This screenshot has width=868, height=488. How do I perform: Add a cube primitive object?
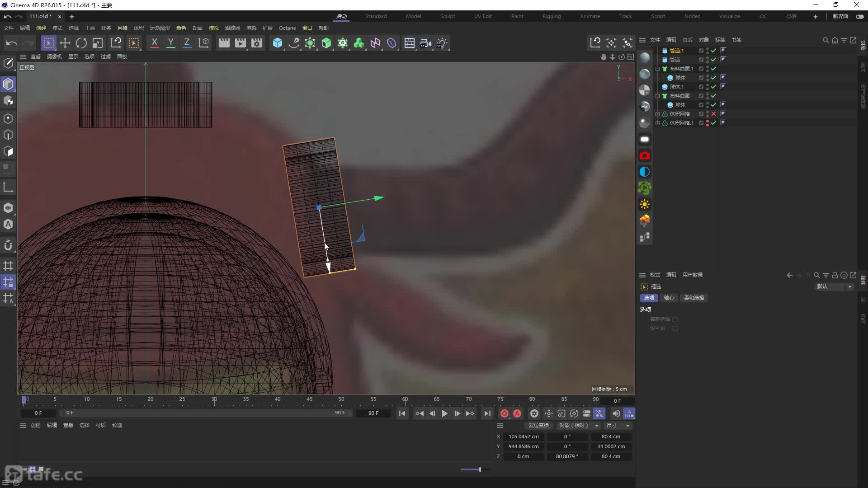[x=278, y=43]
